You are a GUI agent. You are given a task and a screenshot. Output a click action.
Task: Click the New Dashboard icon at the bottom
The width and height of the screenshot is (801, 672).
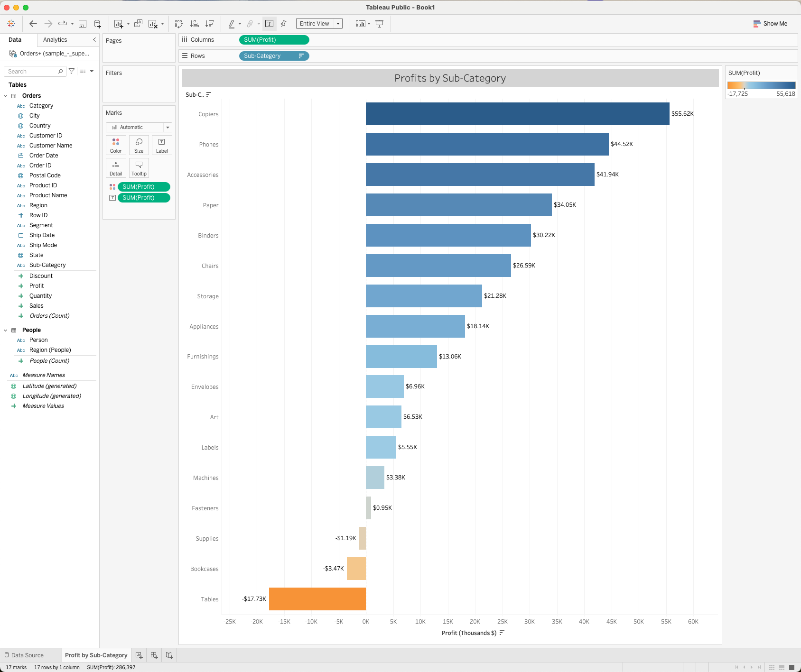[x=154, y=655]
